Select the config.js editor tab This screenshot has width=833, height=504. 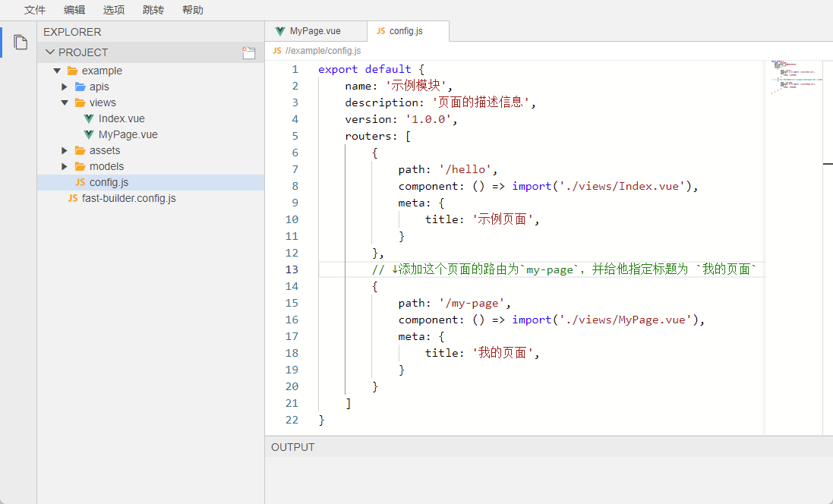(x=405, y=31)
